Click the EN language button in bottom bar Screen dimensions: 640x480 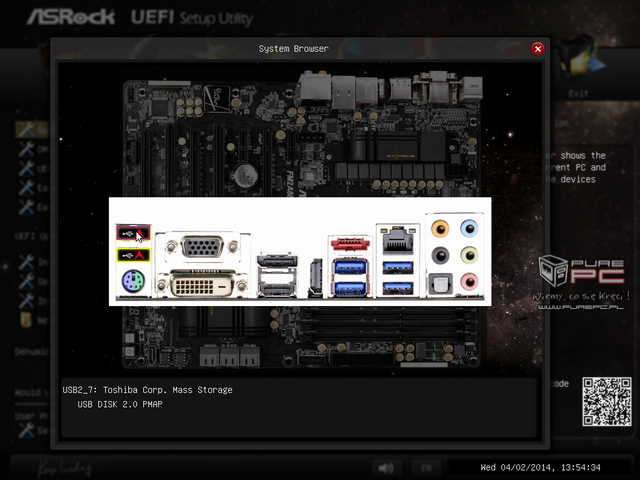(426, 468)
